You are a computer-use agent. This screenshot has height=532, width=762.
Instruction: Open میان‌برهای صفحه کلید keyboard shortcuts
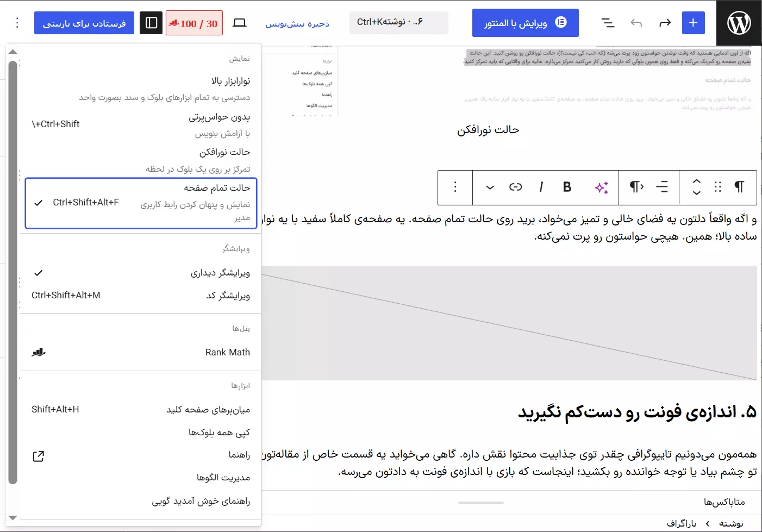(141, 409)
